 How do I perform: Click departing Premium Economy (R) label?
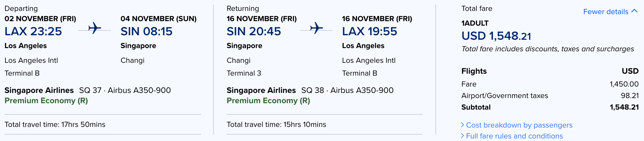coord(46,101)
